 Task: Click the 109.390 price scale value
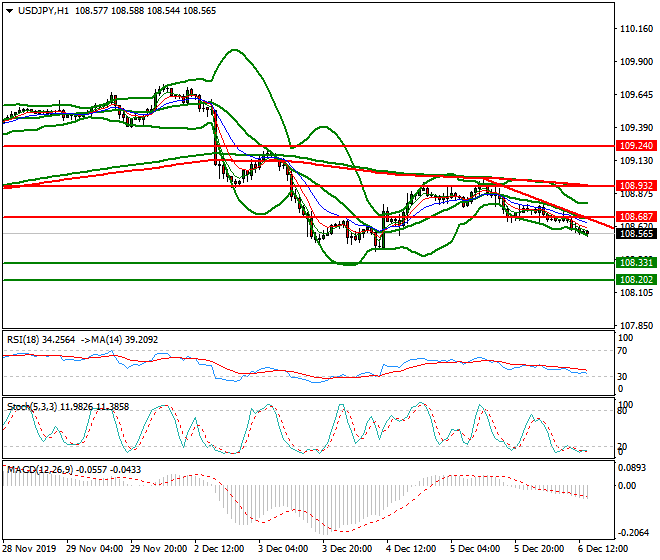636,128
